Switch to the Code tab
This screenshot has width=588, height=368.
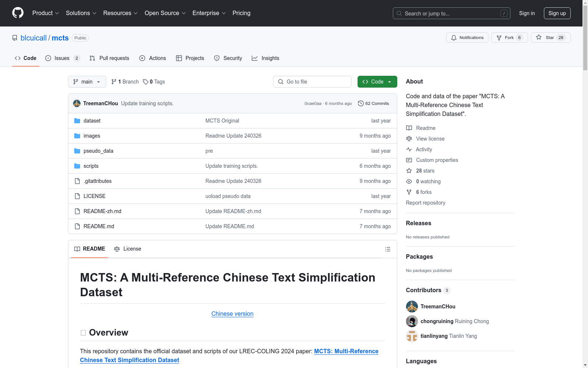(26, 58)
